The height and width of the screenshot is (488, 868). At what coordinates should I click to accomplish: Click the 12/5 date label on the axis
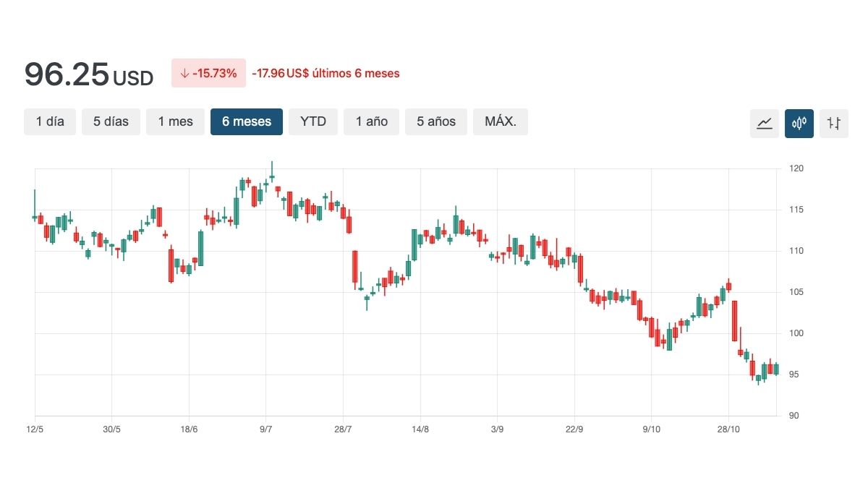(35, 429)
